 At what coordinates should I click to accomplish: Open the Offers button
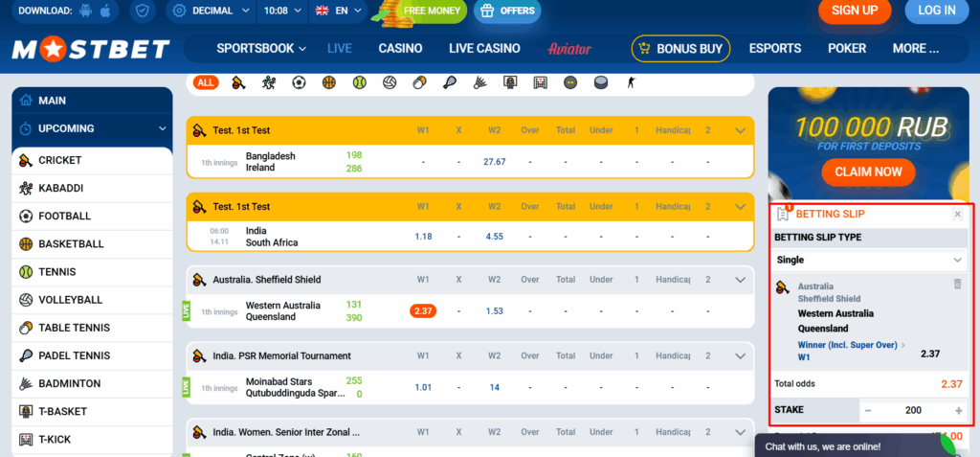pyautogui.click(x=507, y=11)
